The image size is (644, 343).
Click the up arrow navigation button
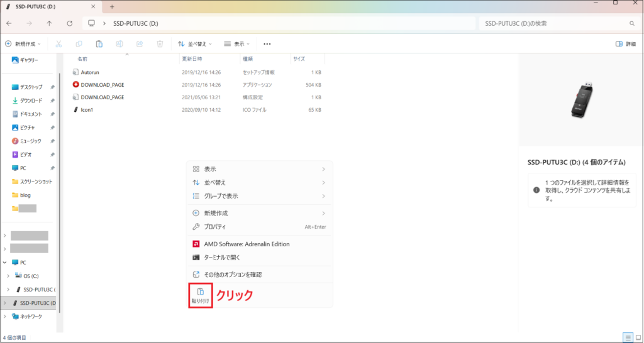pyautogui.click(x=50, y=23)
